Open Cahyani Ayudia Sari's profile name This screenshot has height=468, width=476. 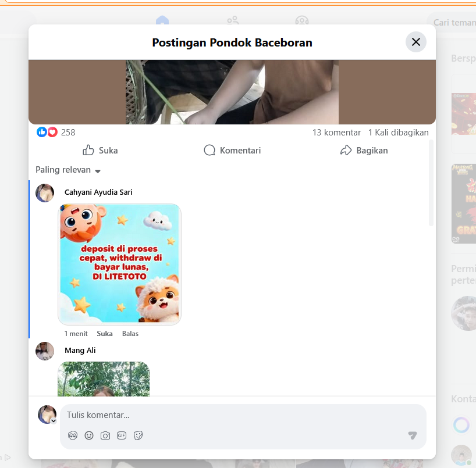coord(98,192)
